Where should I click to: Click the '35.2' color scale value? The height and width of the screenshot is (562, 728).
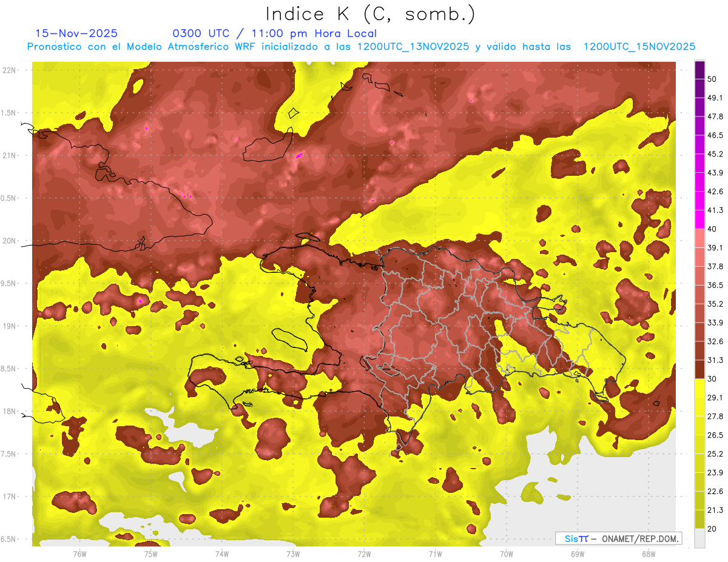(715, 304)
